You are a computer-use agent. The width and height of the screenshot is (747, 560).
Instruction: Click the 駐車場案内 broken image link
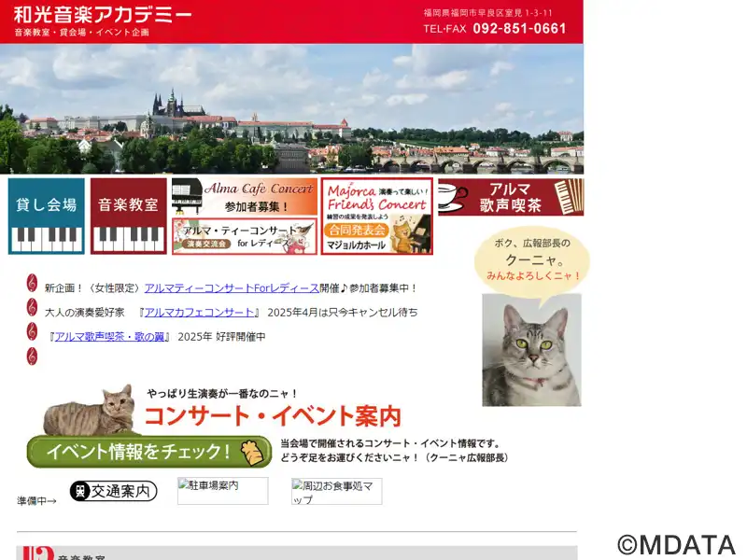[222, 491]
